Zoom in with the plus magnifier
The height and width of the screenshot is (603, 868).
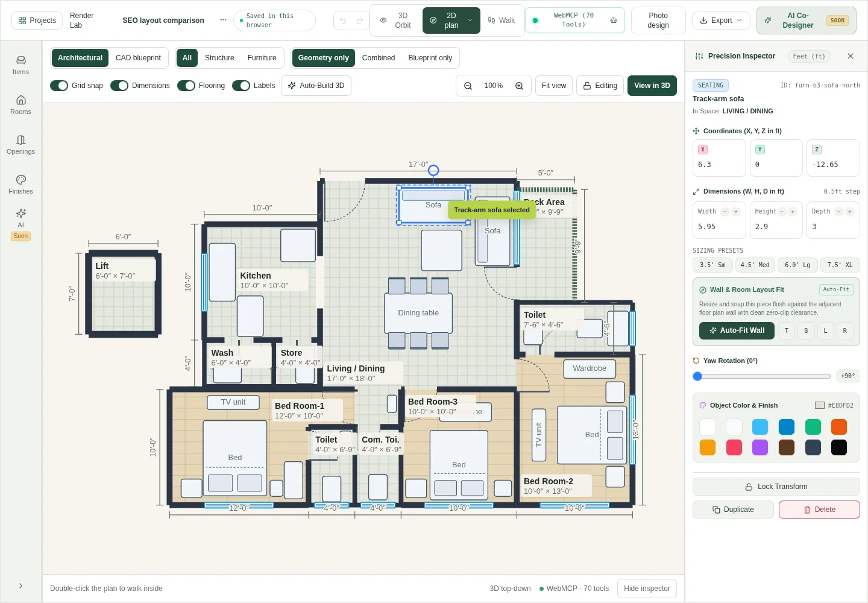coord(519,86)
